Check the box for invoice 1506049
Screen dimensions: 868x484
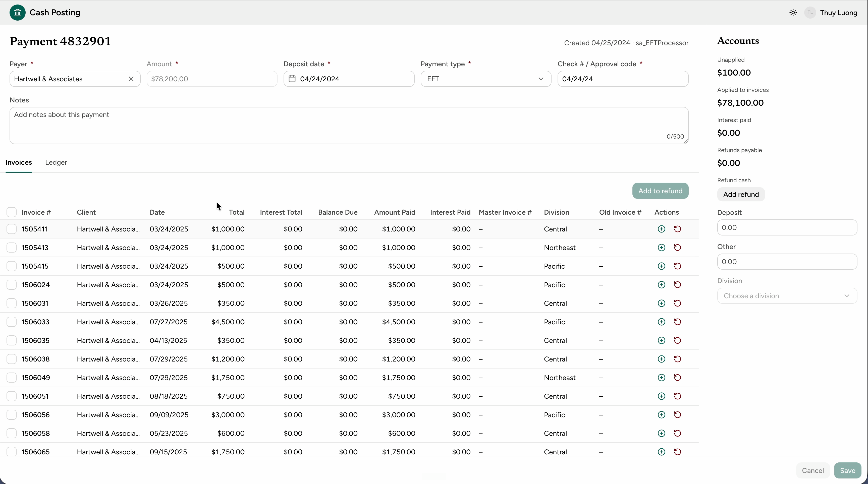(x=12, y=378)
